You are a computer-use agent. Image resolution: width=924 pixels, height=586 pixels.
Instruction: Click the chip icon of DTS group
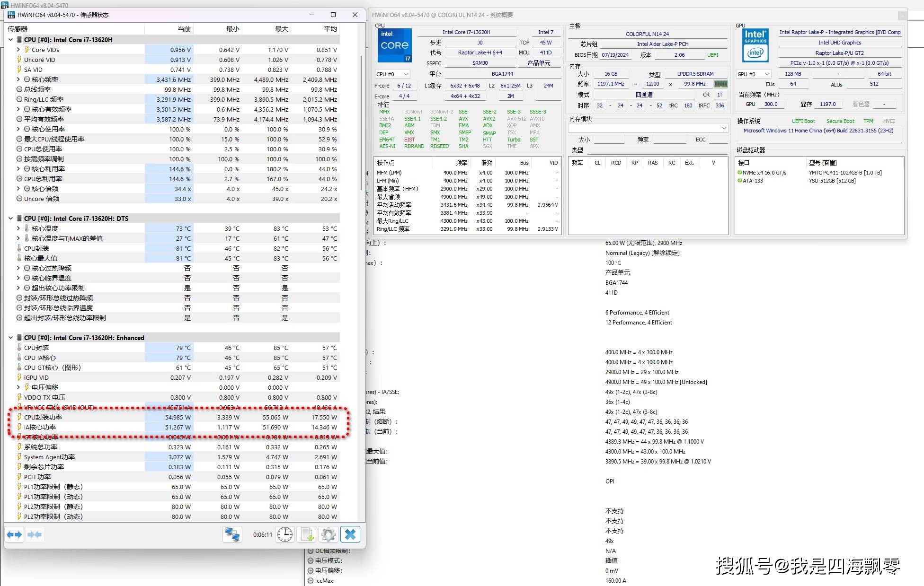pyautogui.click(x=19, y=219)
